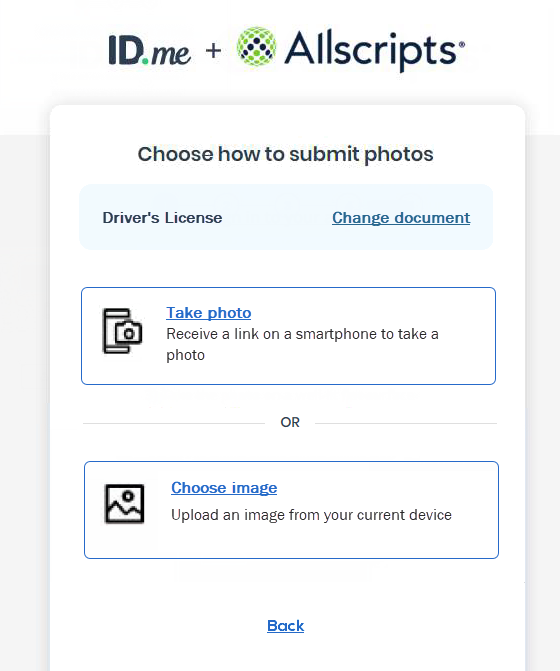Click the light blue document type box

286,217
